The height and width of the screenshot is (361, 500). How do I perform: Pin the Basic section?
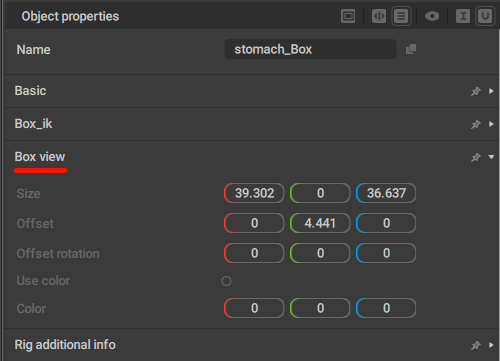pos(476,91)
